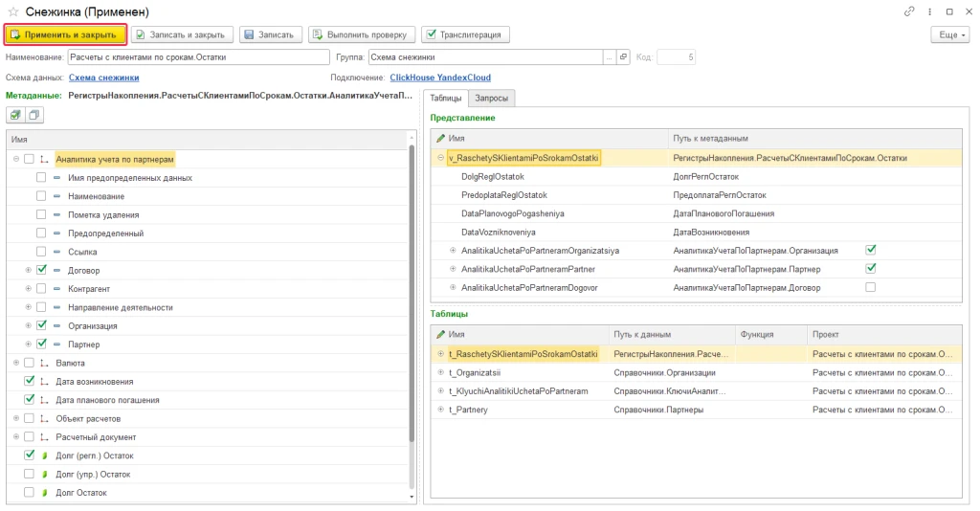The height and width of the screenshot is (511, 980).
Task: Expand the Расчетный документ tree node
Action: [16, 437]
